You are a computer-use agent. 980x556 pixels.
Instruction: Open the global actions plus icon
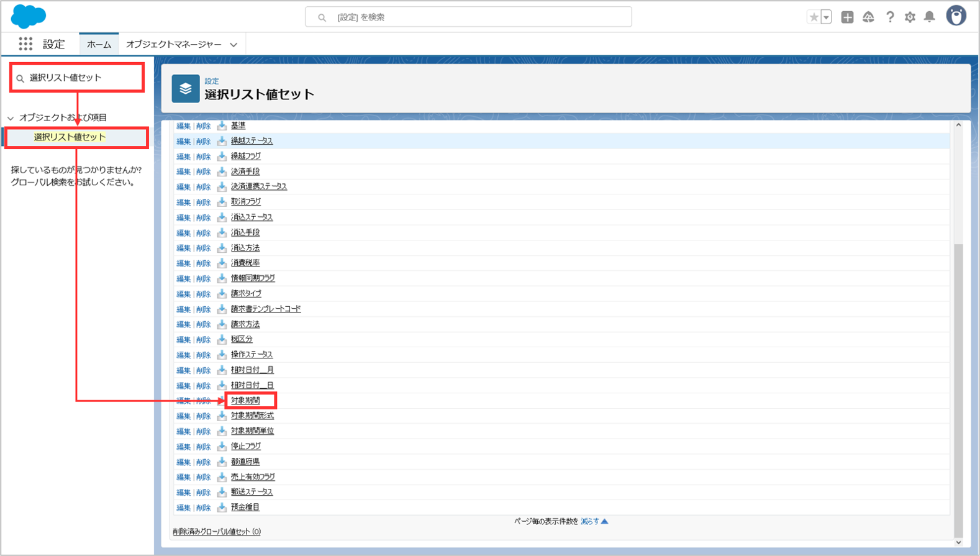(847, 17)
